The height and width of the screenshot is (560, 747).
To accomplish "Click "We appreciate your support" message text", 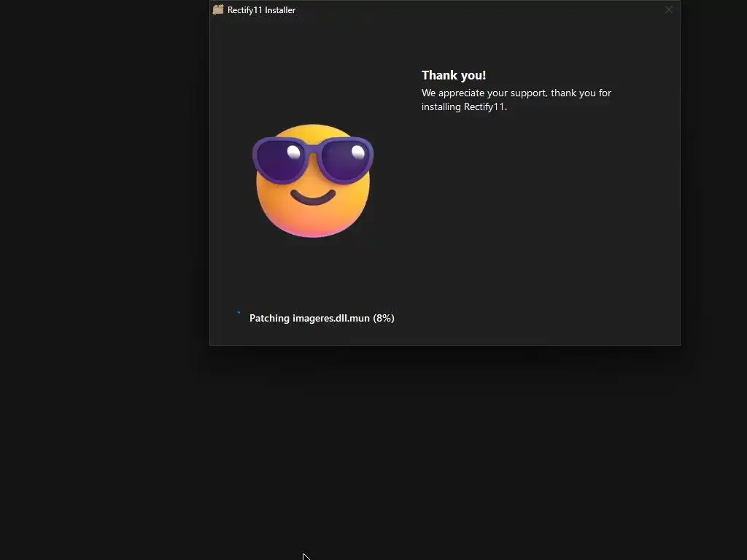I will (516, 99).
